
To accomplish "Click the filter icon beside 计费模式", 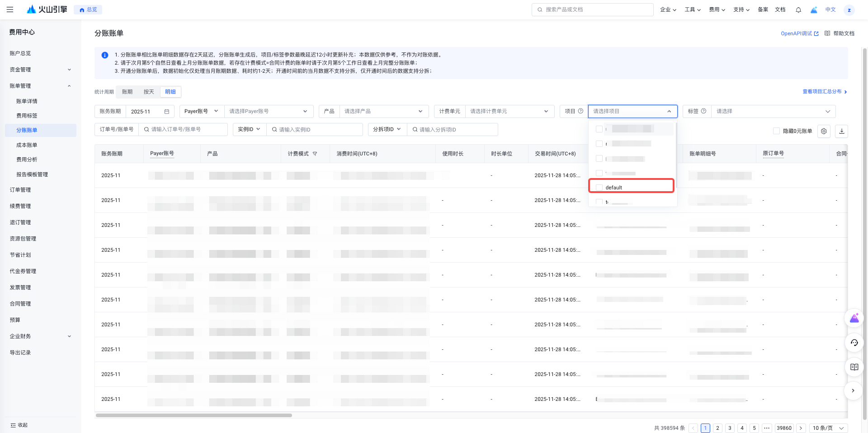I will pos(315,154).
